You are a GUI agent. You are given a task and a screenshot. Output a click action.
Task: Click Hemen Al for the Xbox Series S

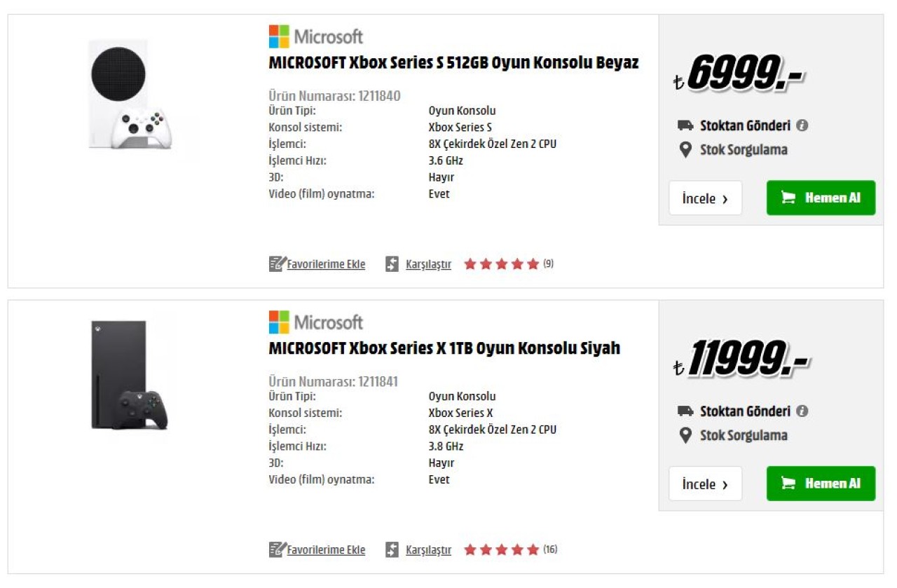coord(821,198)
